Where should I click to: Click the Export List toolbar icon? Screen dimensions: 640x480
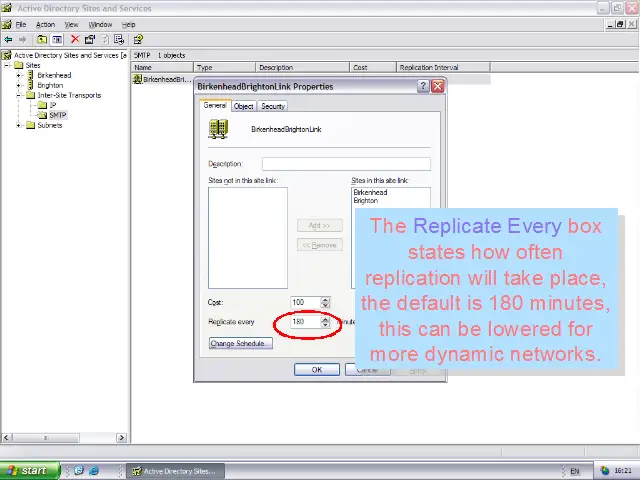tap(120, 40)
